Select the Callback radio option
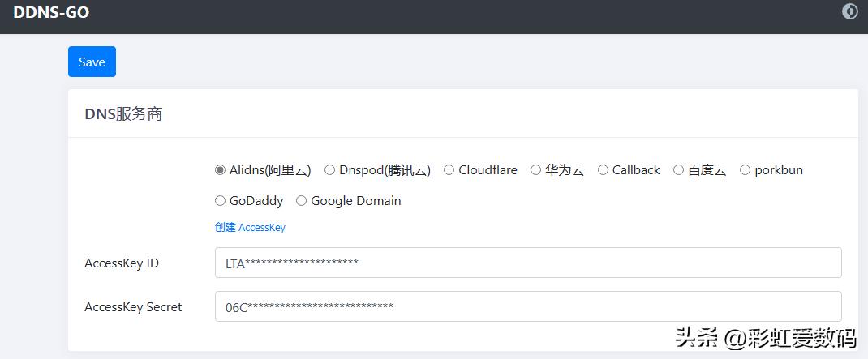This screenshot has width=868, height=359. [603, 170]
